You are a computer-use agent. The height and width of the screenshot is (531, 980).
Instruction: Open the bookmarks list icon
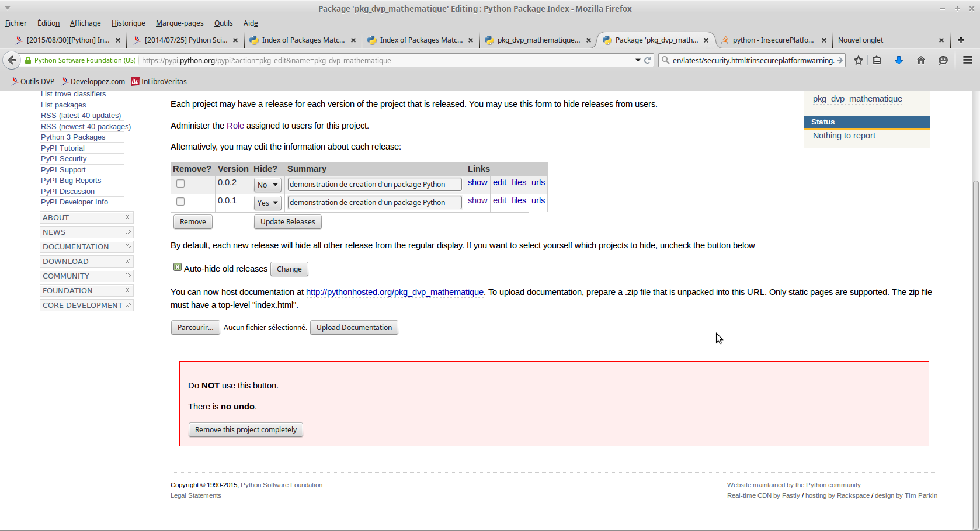(877, 60)
